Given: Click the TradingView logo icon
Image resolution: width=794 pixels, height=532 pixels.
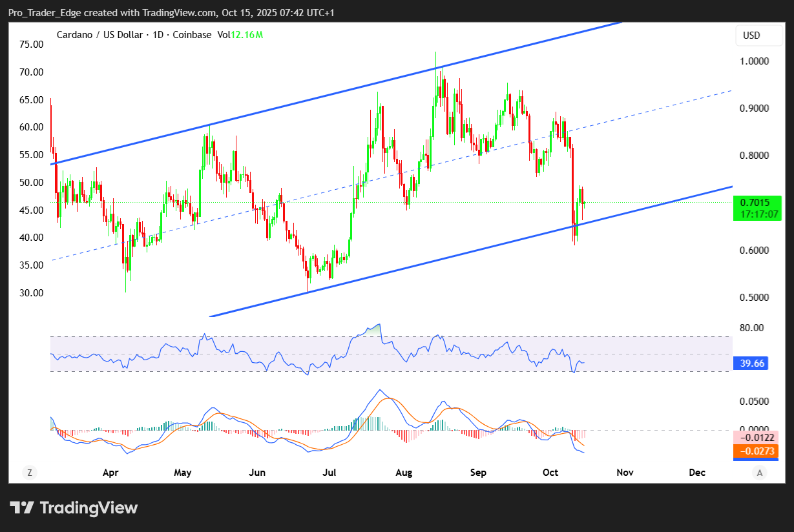Looking at the screenshot, I should (21, 507).
